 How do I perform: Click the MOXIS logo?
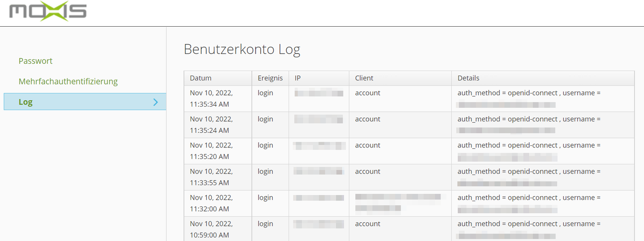click(48, 12)
